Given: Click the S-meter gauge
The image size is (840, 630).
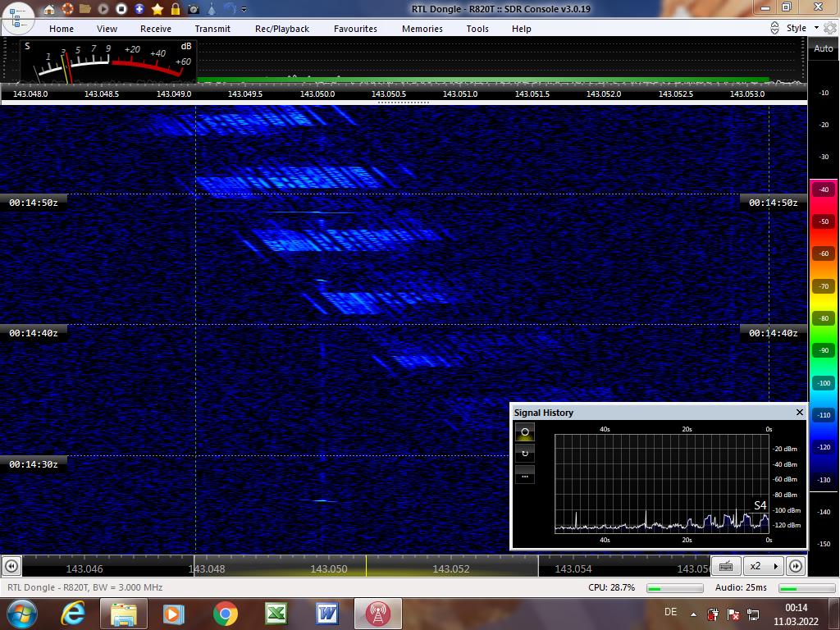Looking at the screenshot, I should 108,62.
